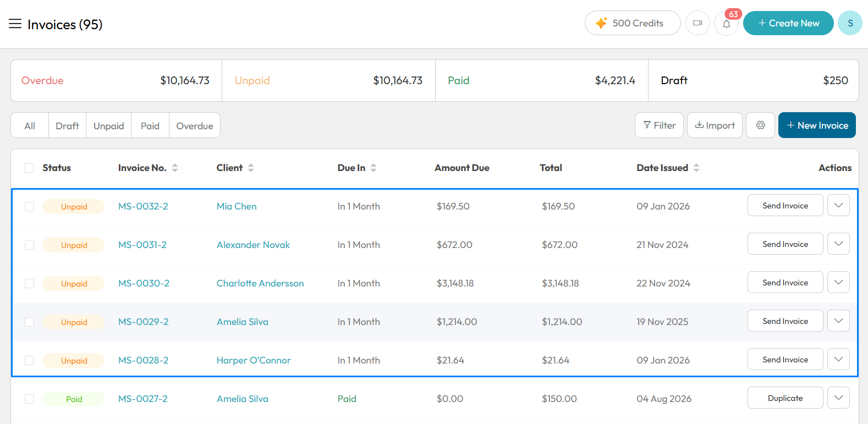This screenshot has width=868, height=424.
Task: Sort by Client column arrows
Action: [x=251, y=168]
